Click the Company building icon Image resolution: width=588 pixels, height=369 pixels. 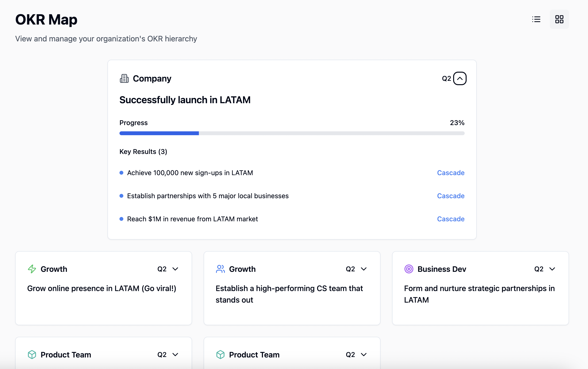point(124,79)
